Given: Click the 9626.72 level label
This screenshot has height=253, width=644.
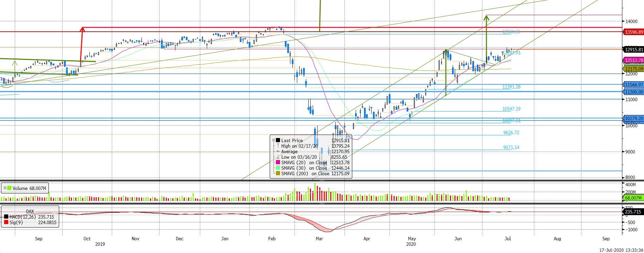Looking at the screenshot, I should coord(511,133).
